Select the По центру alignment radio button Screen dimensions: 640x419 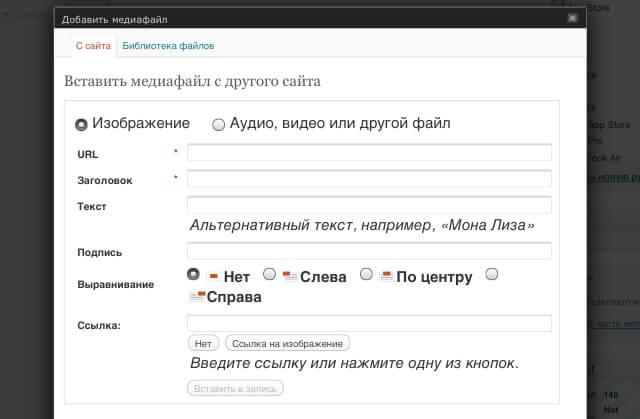[x=366, y=274]
